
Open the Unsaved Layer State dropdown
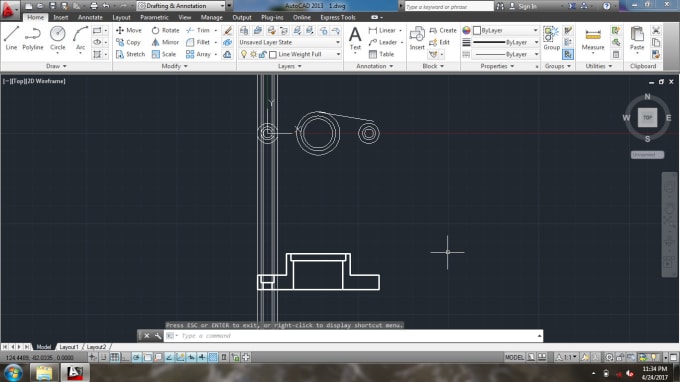tap(290, 42)
